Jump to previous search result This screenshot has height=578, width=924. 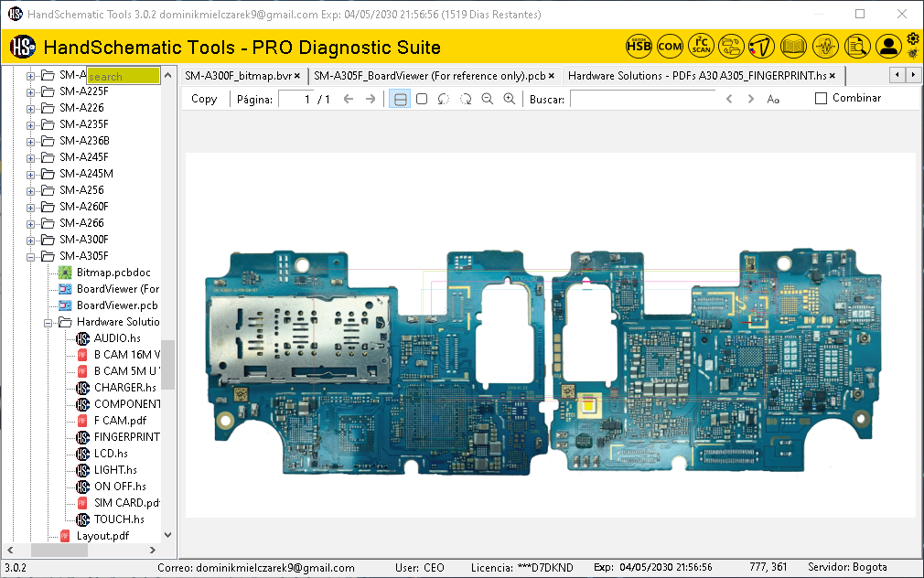coord(729,99)
